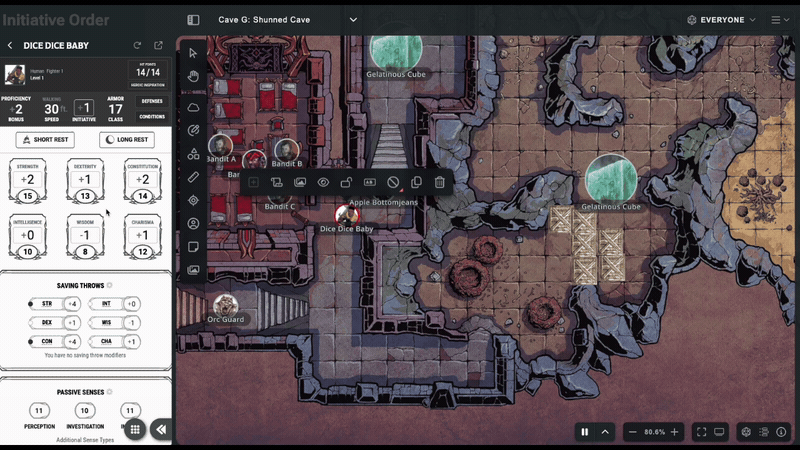
Task: Open the Conditions button
Action: coord(152,116)
